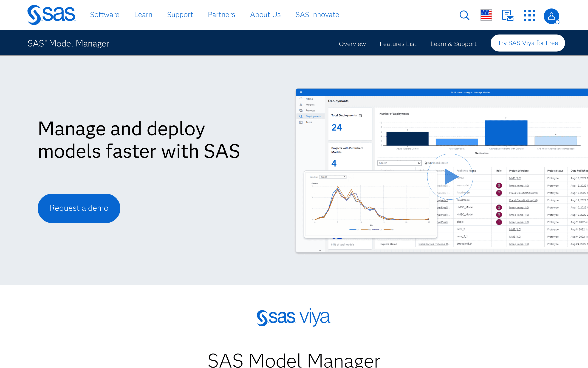
Task: Open the search magnifier icon
Action: pyautogui.click(x=464, y=15)
